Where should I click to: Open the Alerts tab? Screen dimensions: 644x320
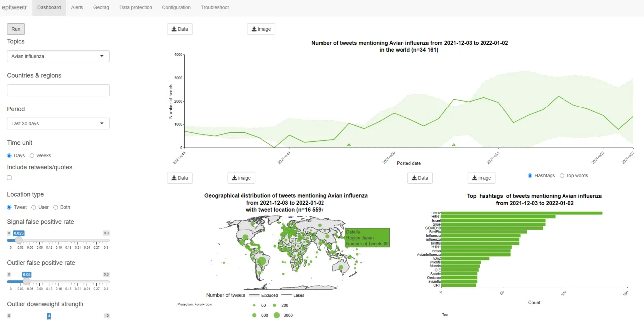[77, 7]
